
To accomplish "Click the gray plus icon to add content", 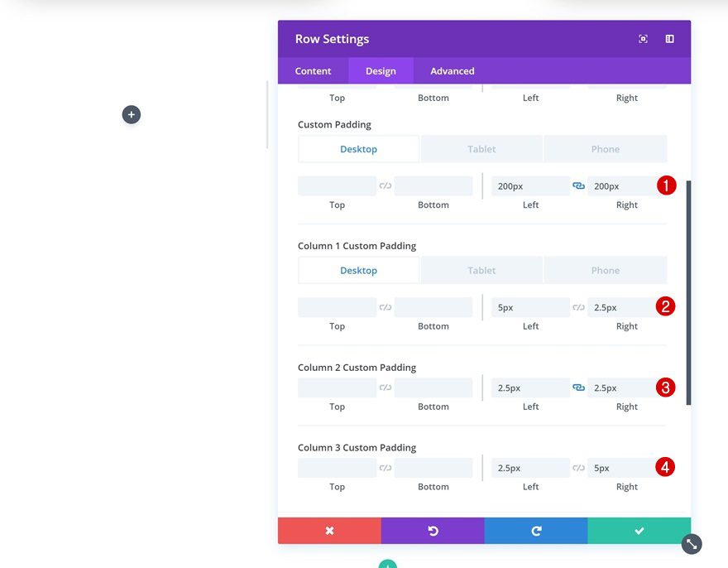I will click(131, 114).
